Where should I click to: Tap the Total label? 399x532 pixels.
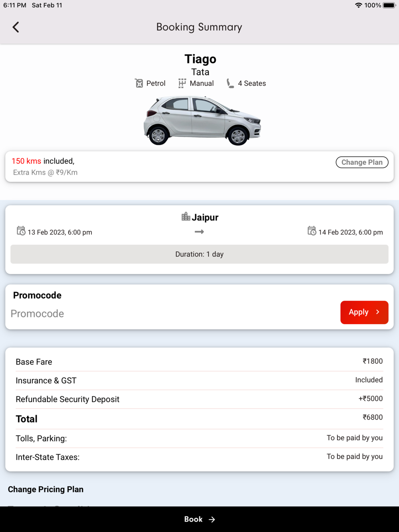coord(26,419)
